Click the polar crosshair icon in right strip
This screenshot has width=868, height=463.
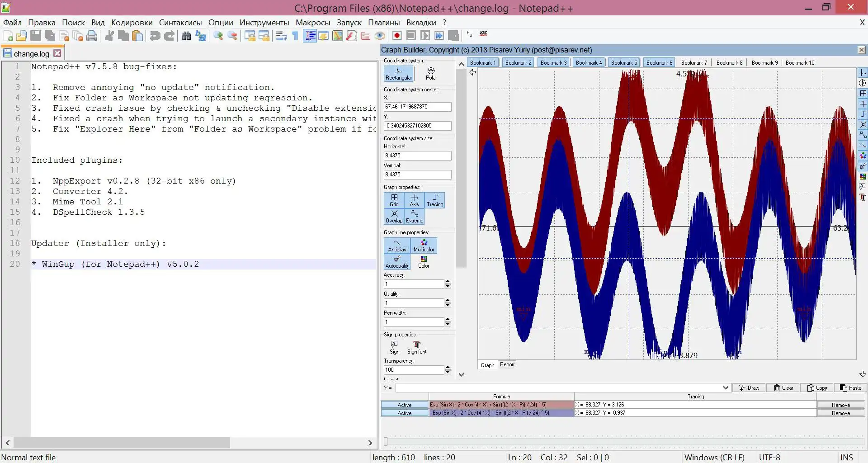[863, 83]
